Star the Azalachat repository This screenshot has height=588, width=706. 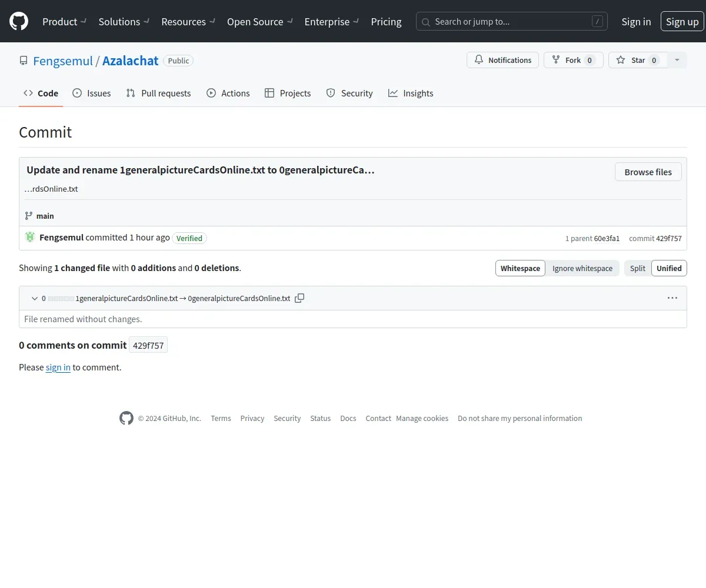[638, 60]
